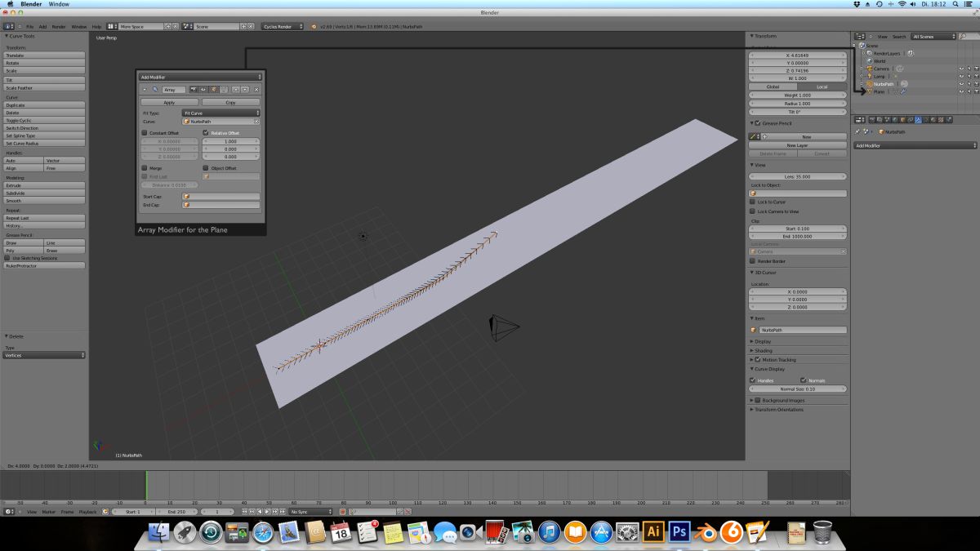Open the Properties editor type icon
Screen dimensions: 980x551
pyautogui.click(x=860, y=119)
